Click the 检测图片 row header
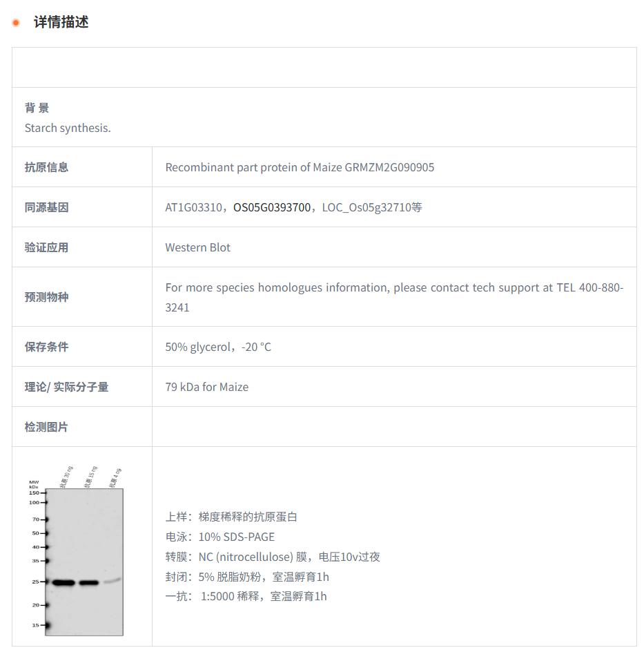Viewport: 644px width, 650px height. 46,427
